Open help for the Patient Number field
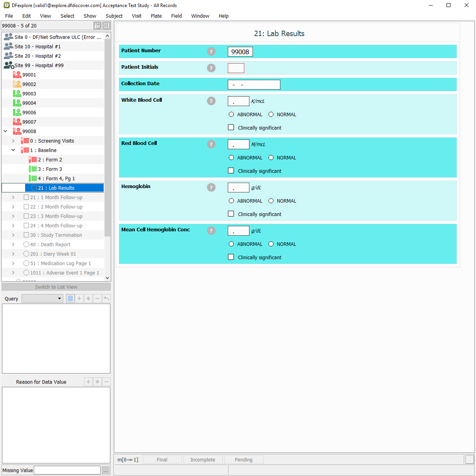Screen dimensions: 476x476 [211, 51]
